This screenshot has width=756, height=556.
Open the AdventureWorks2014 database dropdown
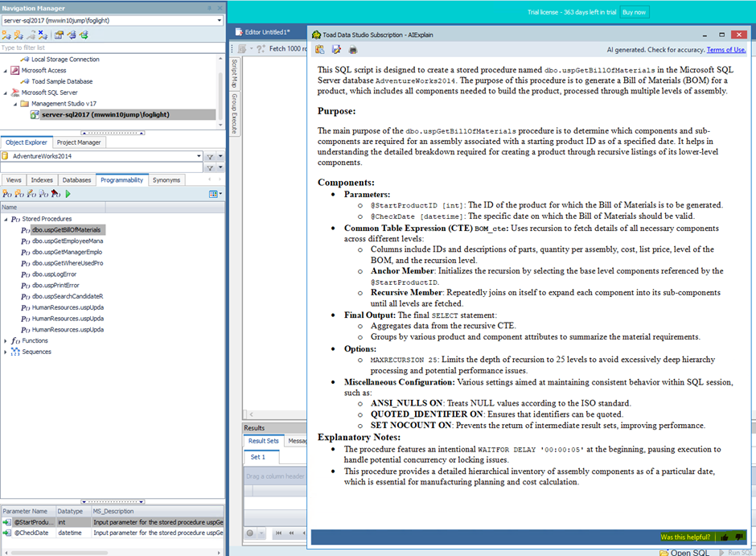[x=199, y=156]
